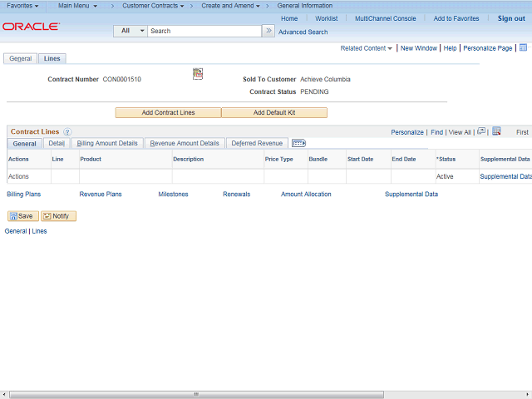
Task: Click the Start Date column header
Action: click(360, 159)
